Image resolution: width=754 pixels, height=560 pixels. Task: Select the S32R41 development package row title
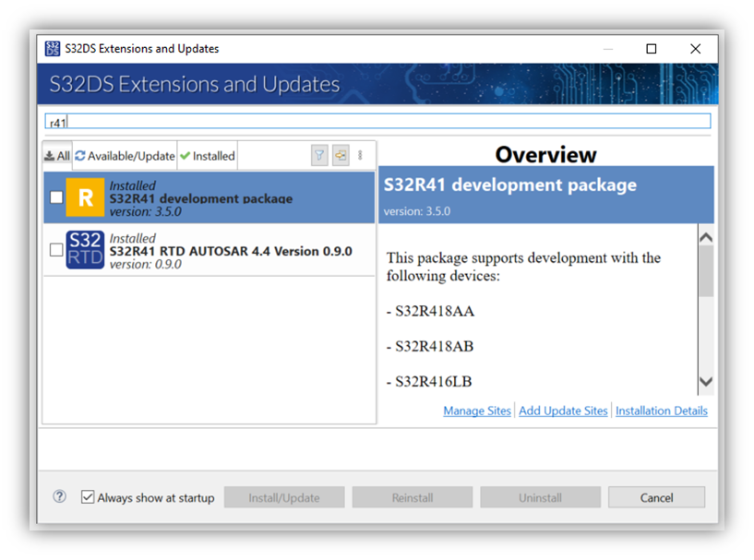click(x=201, y=198)
